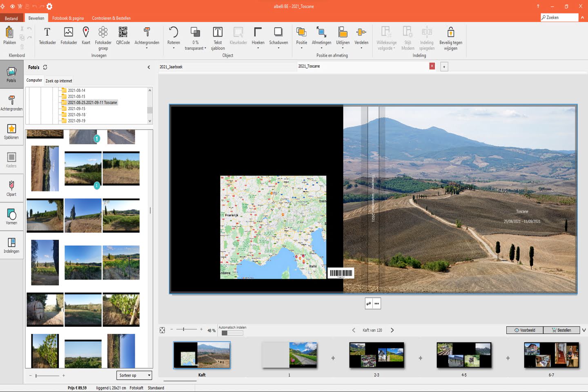Image resolution: width=588 pixels, height=392 pixels.
Task: Open the Vormen sidebar panel
Action: click(11, 217)
